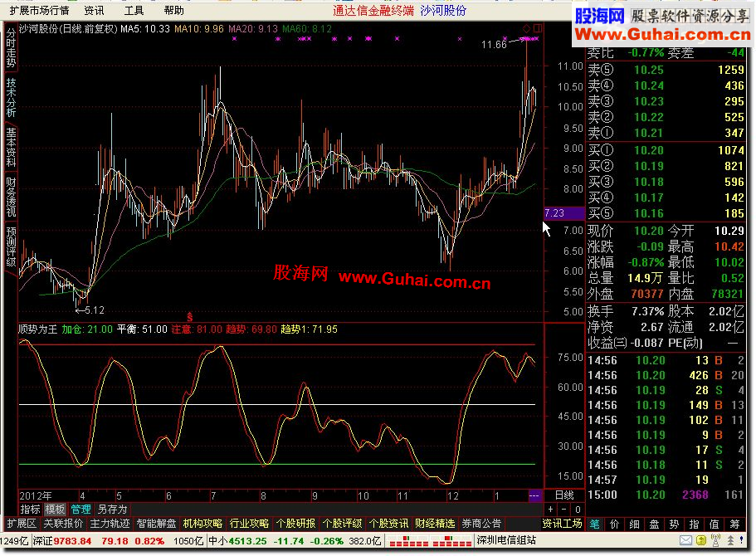Image resolution: width=756 pixels, height=556 pixels.
Task: Click the 买⑤ 10.16 order row
Action: [x=666, y=213]
